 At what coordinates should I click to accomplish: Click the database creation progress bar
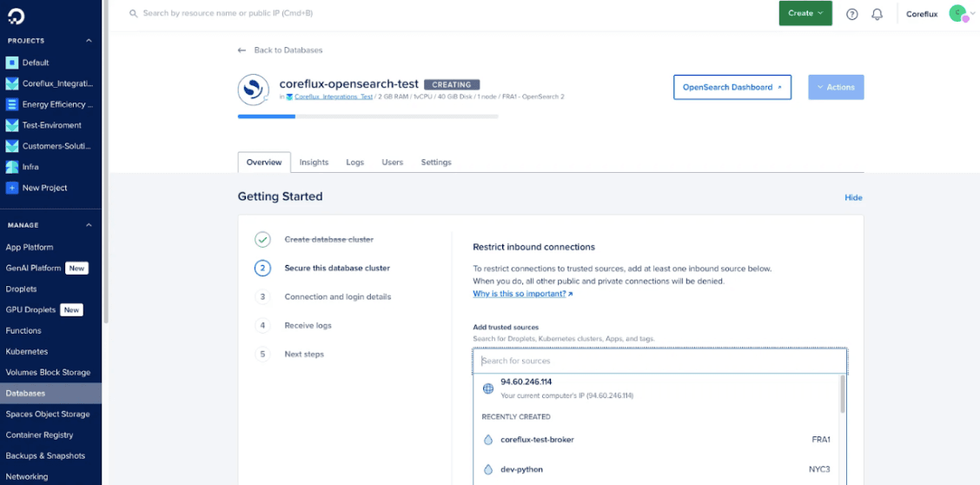pos(367,116)
